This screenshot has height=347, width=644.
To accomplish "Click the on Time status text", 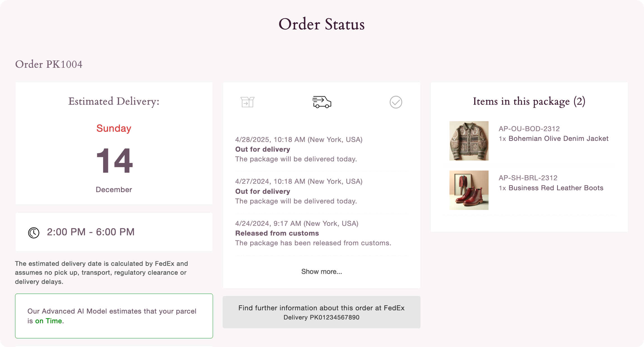I will click(x=49, y=321).
